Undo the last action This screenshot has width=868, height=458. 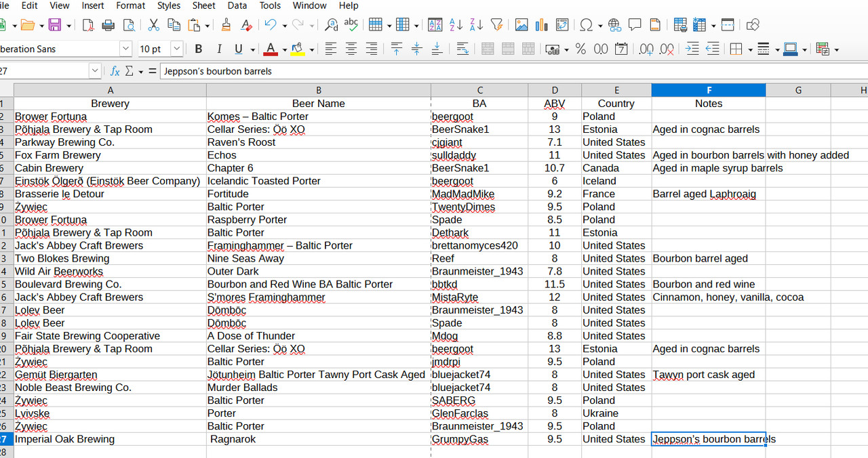[271, 25]
